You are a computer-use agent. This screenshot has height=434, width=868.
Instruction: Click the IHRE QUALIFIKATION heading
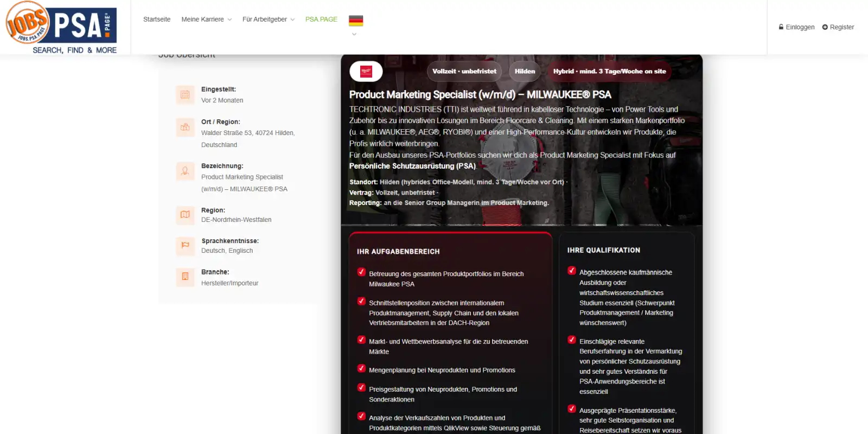tap(604, 250)
